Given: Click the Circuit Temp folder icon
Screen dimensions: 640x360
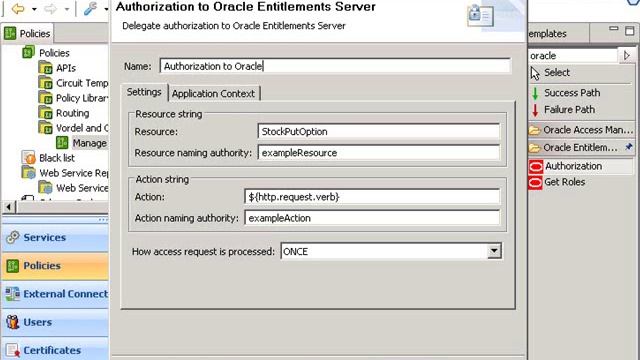Looking at the screenshot, I should coord(45,83).
